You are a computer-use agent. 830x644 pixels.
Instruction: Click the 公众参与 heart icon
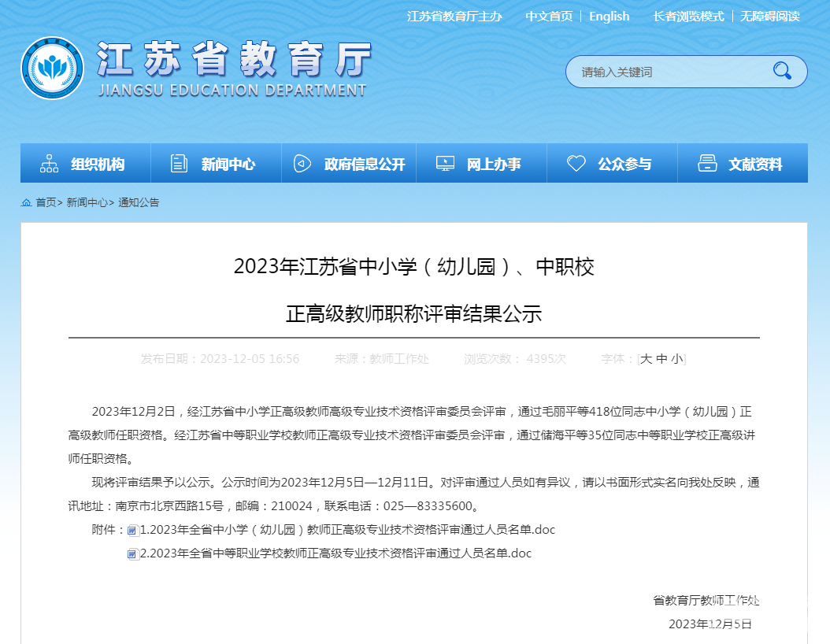[x=576, y=163]
